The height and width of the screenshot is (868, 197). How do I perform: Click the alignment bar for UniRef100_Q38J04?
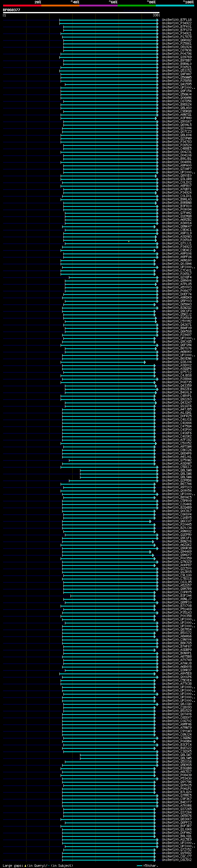click(x=103, y=362)
